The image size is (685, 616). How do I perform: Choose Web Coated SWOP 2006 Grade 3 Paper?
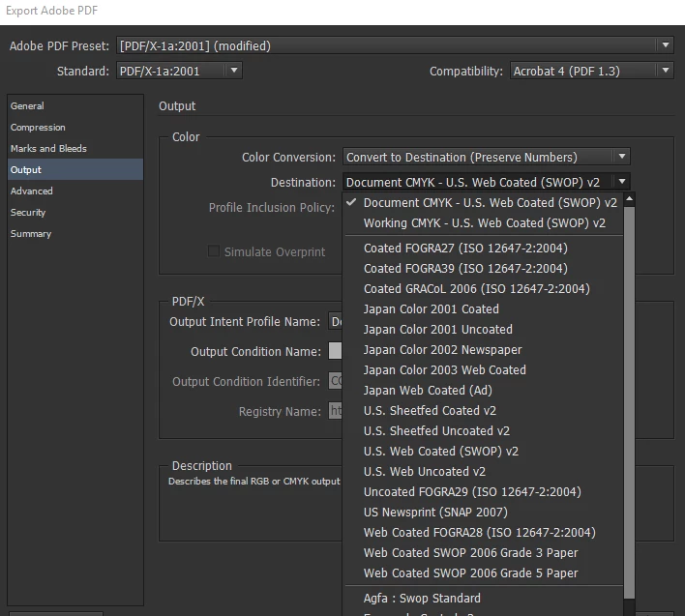point(484,553)
